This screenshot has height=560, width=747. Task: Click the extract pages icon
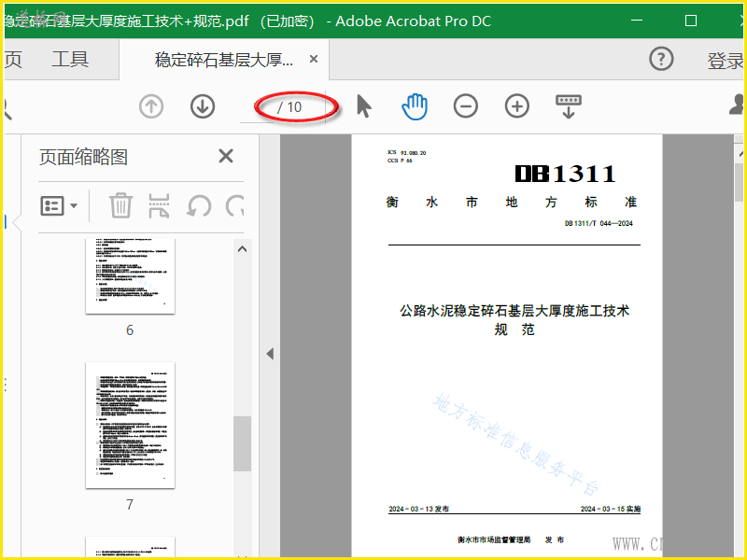pos(159,205)
